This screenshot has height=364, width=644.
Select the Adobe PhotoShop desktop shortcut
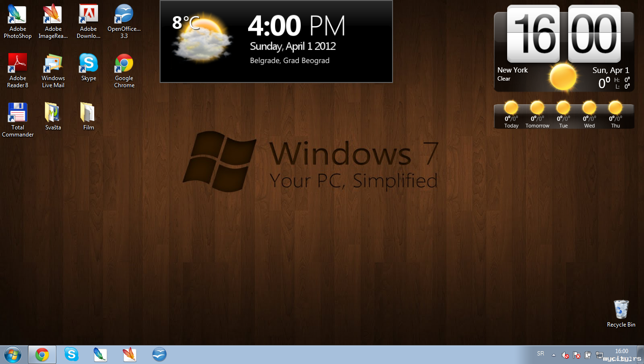point(18,22)
